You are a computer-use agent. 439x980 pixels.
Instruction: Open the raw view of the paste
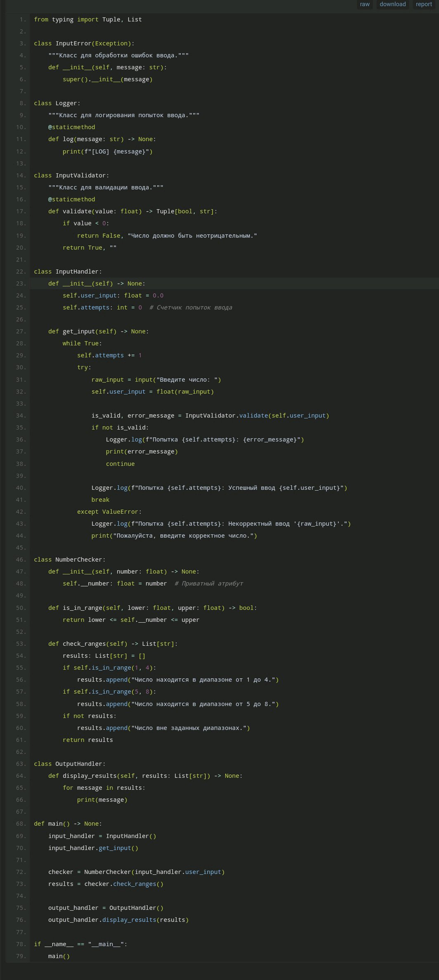[364, 4]
